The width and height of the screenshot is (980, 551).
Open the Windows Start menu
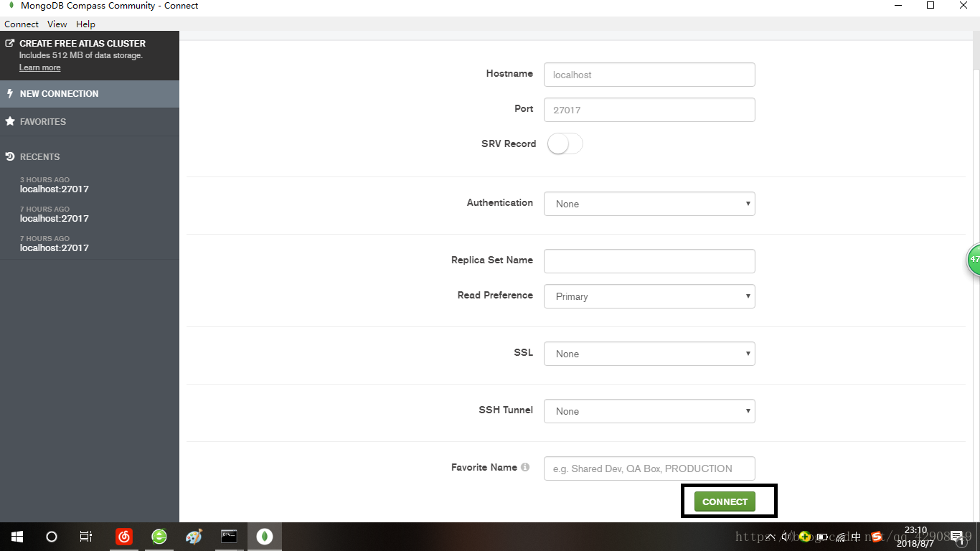(17, 537)
